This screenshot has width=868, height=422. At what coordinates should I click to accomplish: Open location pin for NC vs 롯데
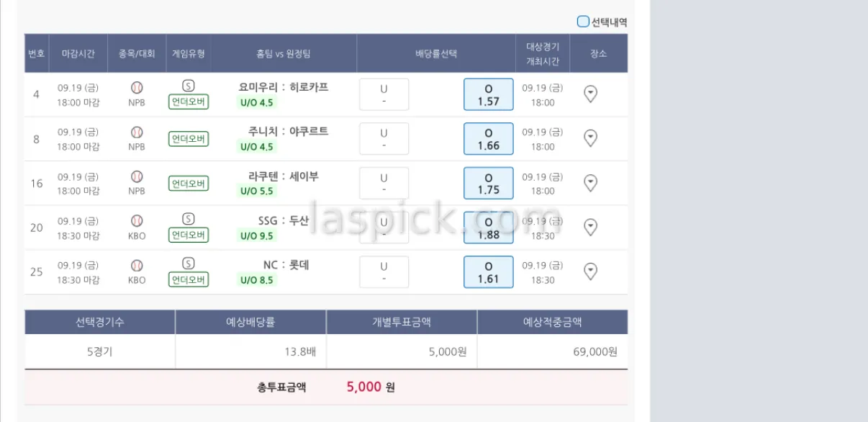tap(590, 271)
